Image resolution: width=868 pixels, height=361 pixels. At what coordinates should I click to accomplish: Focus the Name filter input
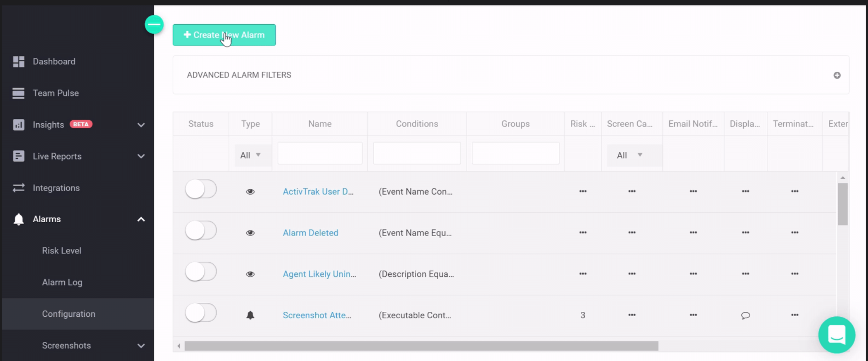(320, 153)
